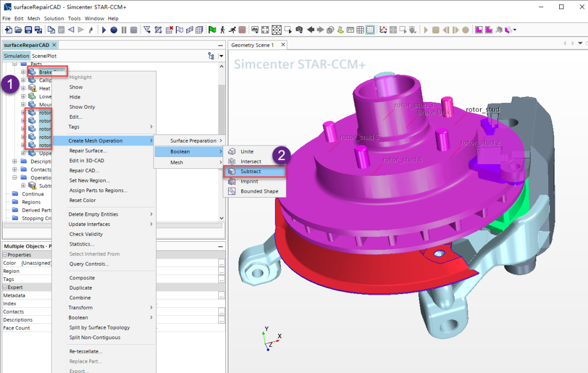The height and width of the screenshot is (373, 588).
Task: Select Unite in the Boolean submenu
Action: (255, 151)
